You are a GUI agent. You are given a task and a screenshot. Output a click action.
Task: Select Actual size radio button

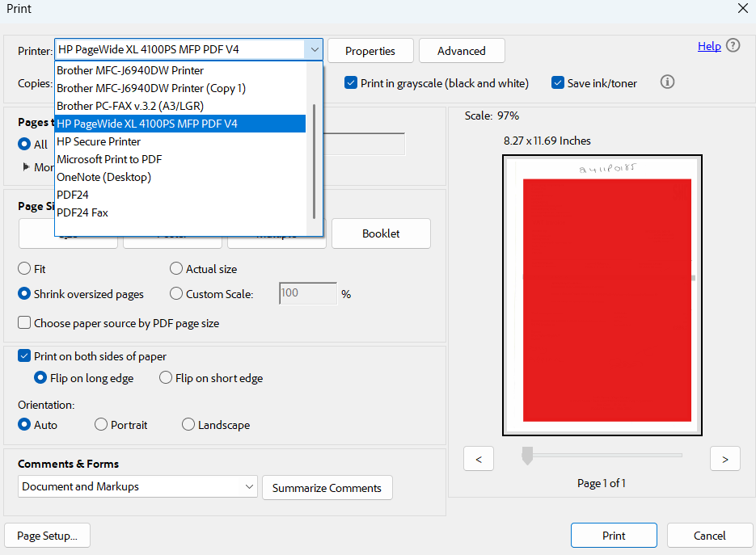point(176,268)
